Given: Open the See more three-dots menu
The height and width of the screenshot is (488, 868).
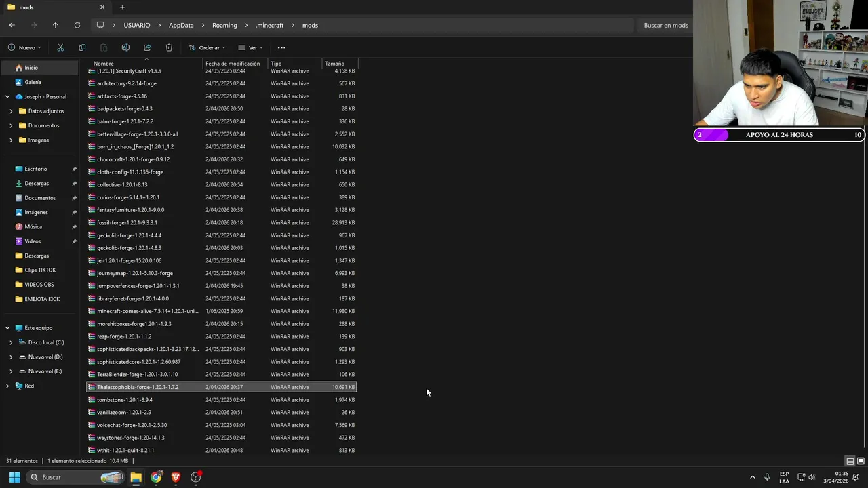Looking at the screenshot, I should [281, 47].
